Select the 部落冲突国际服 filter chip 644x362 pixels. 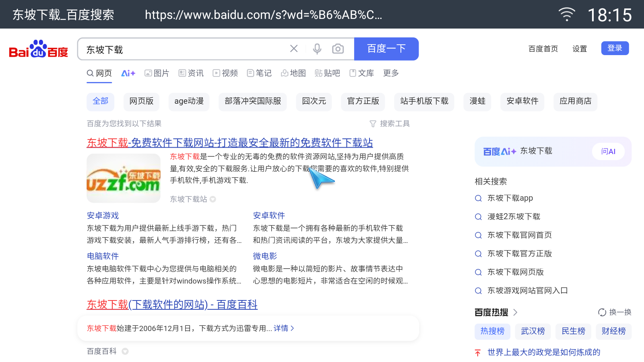point(253,101)
